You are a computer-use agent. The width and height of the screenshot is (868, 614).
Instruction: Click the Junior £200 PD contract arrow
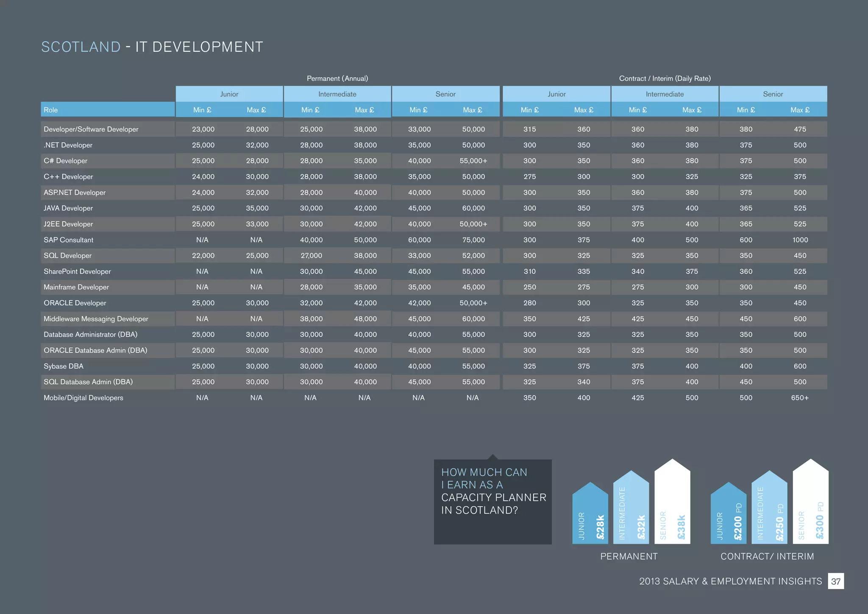pos(728,515)
